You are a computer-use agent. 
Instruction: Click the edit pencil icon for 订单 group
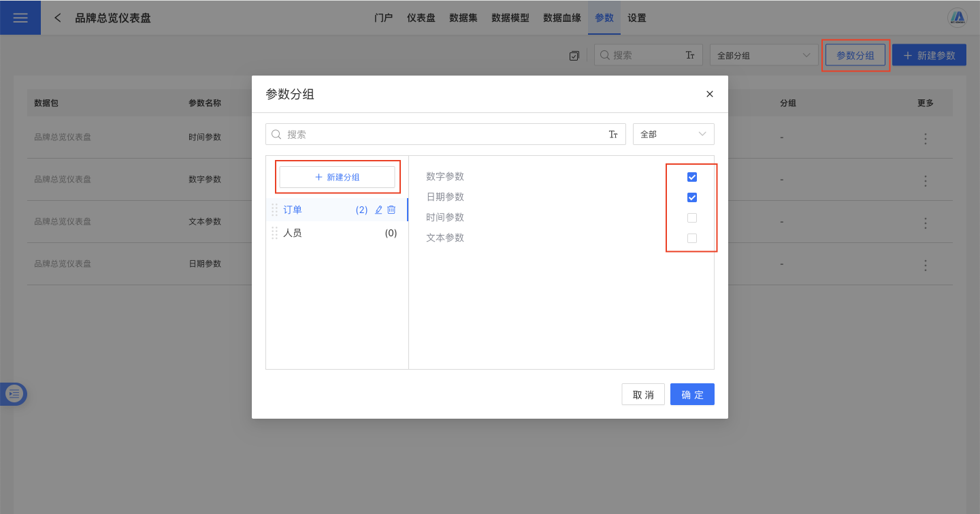point(379,210)
